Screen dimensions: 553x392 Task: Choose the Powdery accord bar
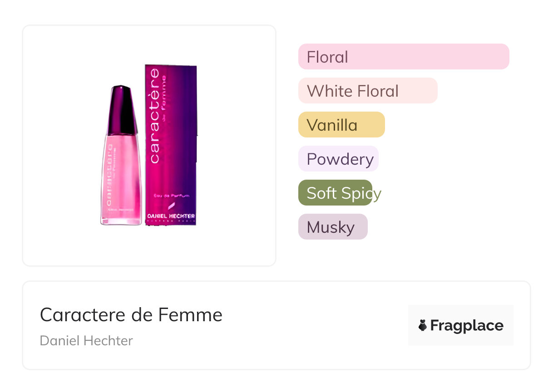pos(338,159)
